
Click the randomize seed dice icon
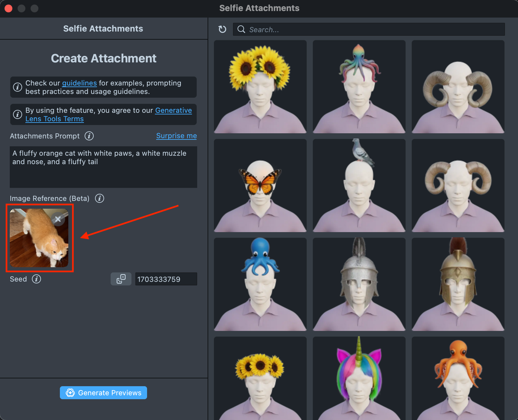(121, 279)
